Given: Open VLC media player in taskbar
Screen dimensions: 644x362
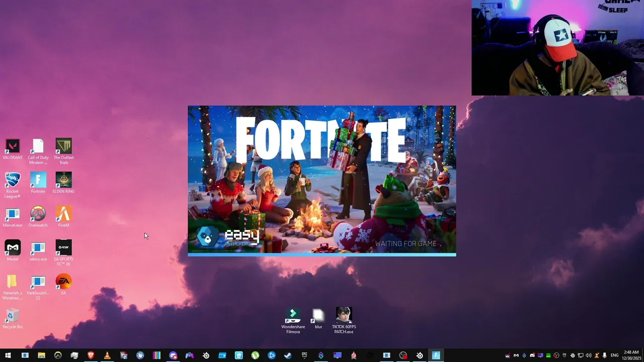Looking at the screenshot, I should [x=107, y=355].
